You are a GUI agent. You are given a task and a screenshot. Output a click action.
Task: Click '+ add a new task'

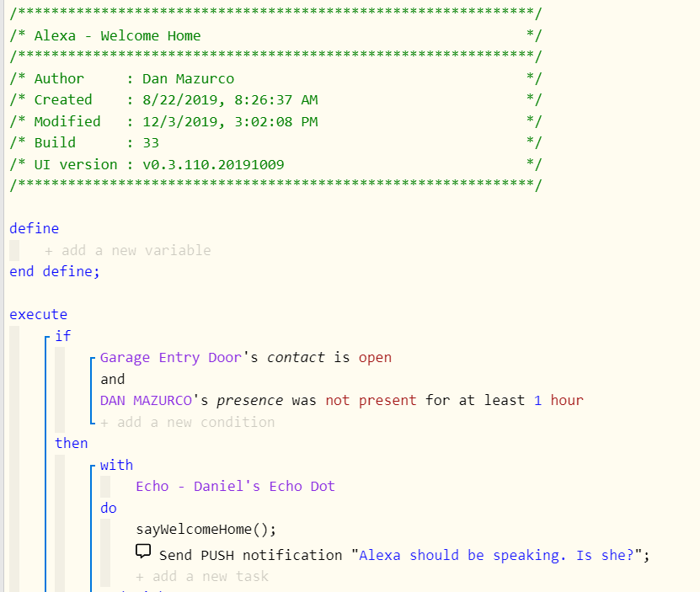pyautogui.click(x=202, y=576)
